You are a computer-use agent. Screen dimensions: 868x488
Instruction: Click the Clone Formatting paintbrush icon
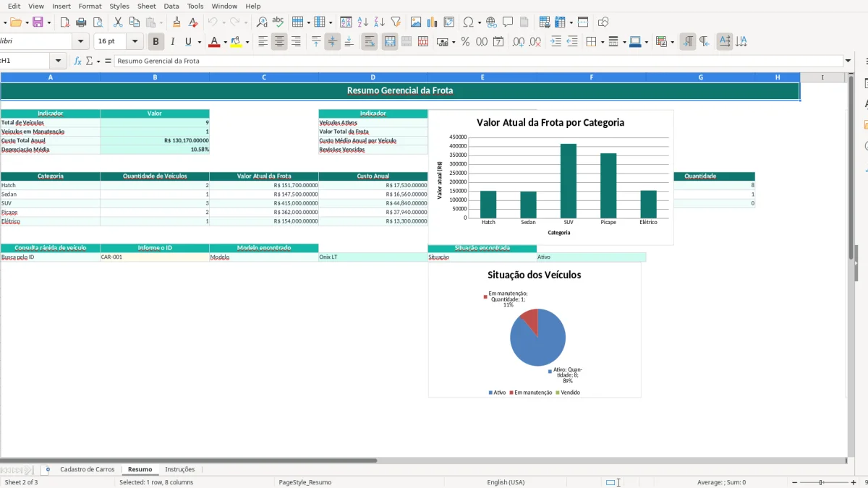click(x=176, y=22)
